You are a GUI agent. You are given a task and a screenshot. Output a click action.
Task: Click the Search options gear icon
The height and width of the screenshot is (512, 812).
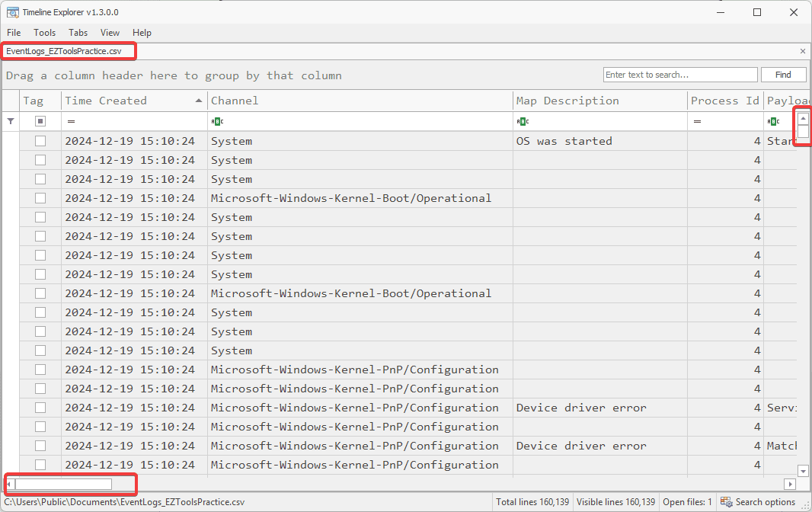(727, 501)
